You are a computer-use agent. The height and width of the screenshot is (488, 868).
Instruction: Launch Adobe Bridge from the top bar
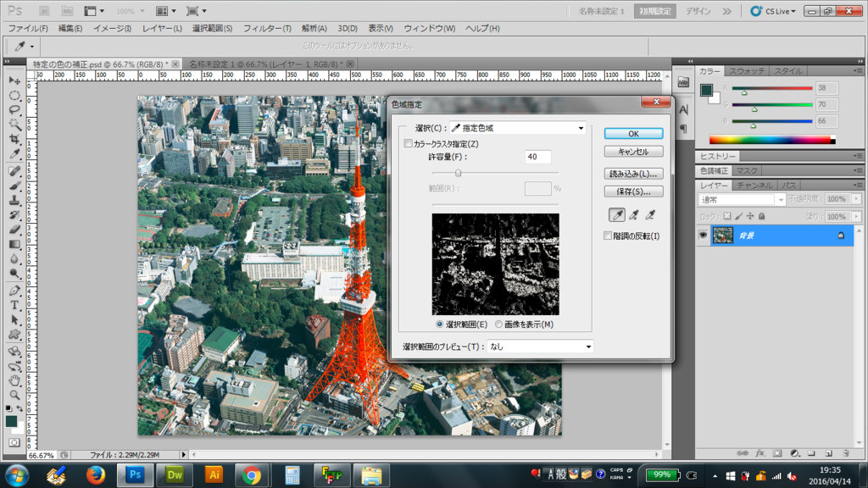point(44,11)
